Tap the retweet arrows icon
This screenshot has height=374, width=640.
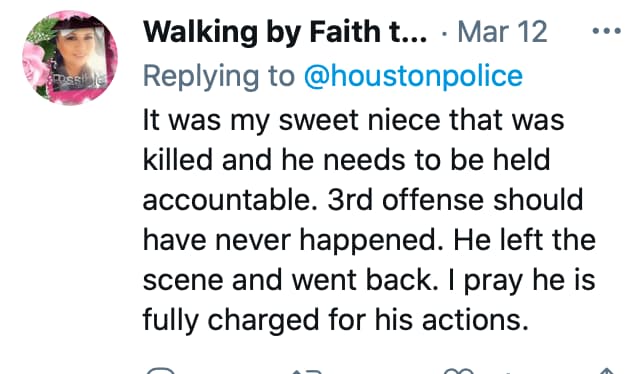308,372
